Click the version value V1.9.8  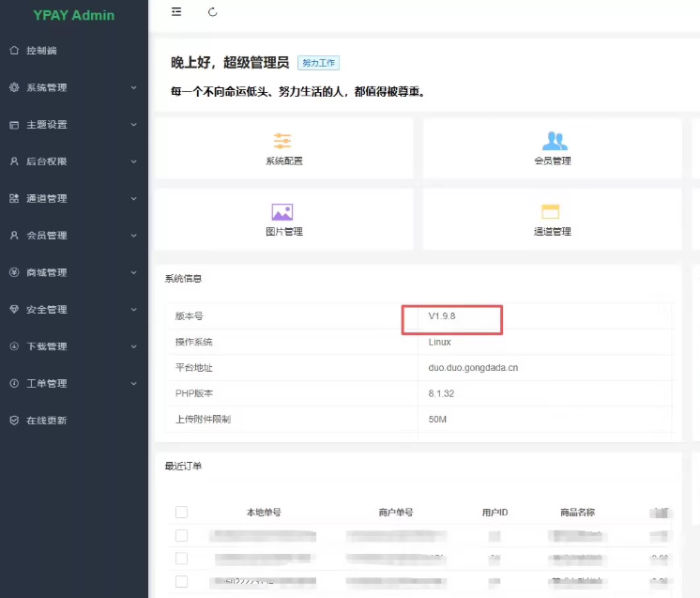click(x=442, y=316)
